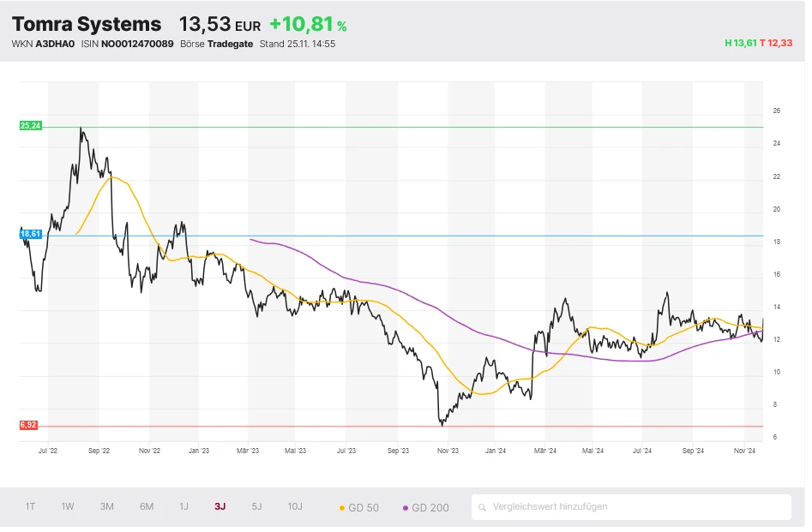Click the blue 18,61 price marker

tap(30, 234)
